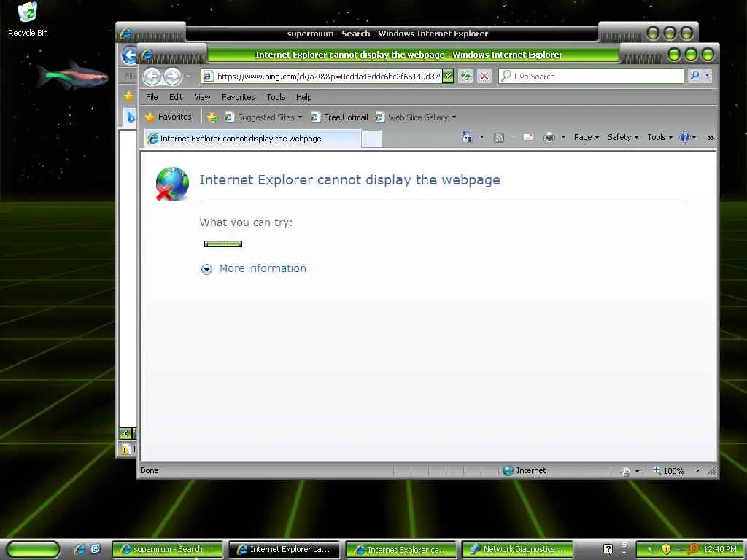Open the Page command bar menu

click(587, 137)
